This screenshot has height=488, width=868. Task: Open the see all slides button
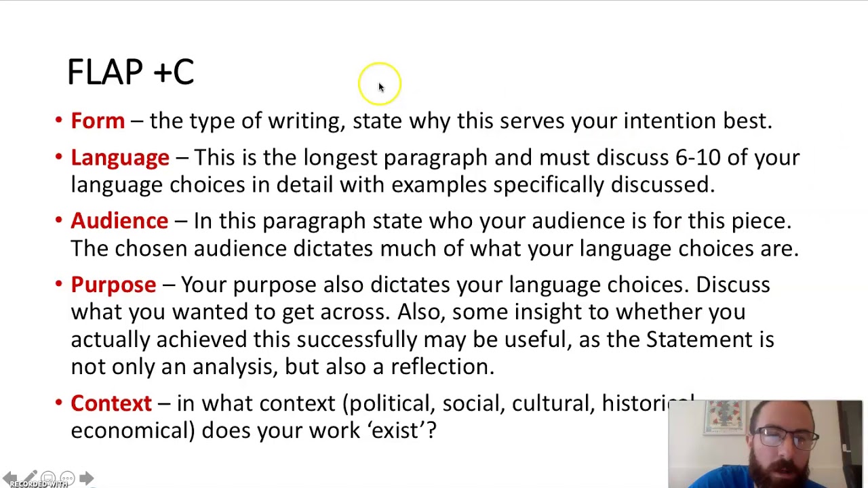pos(47,478)
